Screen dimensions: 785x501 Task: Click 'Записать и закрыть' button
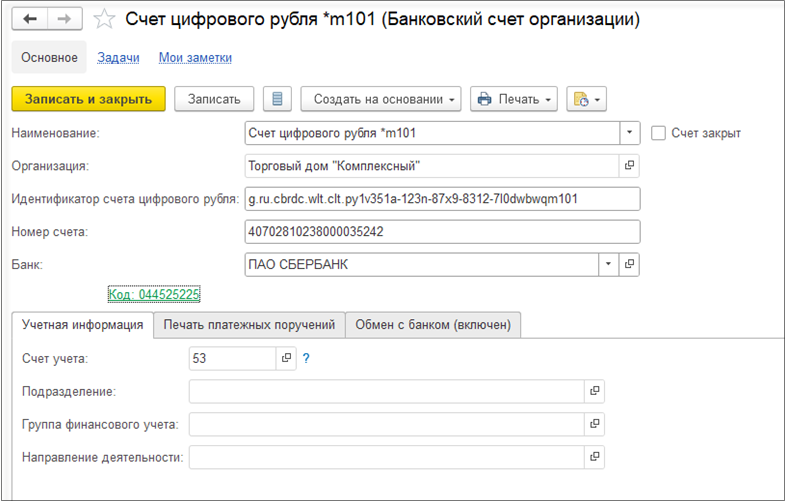88,99
